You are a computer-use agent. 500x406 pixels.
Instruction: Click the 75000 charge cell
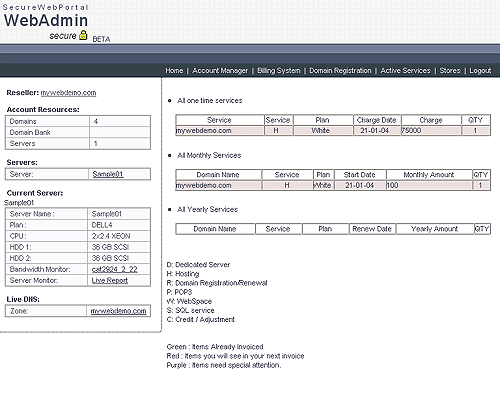coord(431,131)
